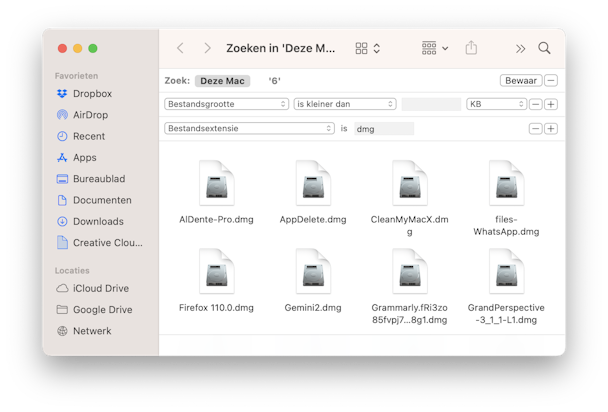Open the Apps folder in sidebar
608x412 pixels.
click(77, 158)
